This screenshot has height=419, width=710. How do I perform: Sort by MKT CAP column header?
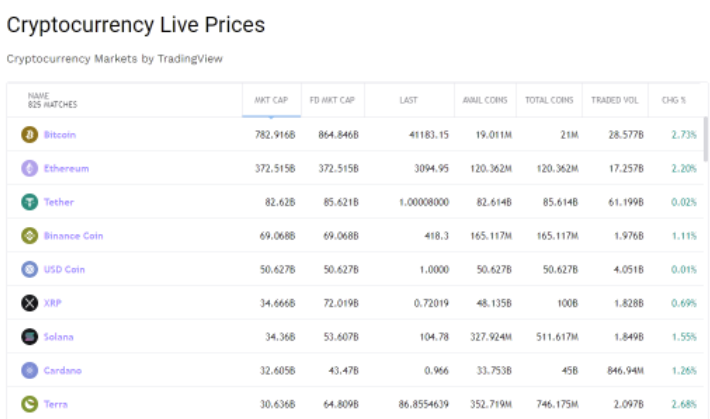pos(271,100)
